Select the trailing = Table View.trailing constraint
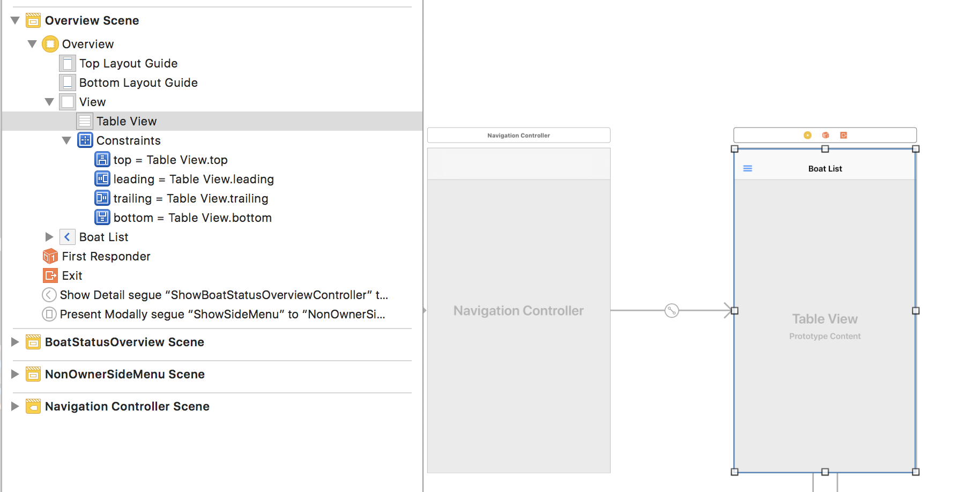 pos(190,198)
